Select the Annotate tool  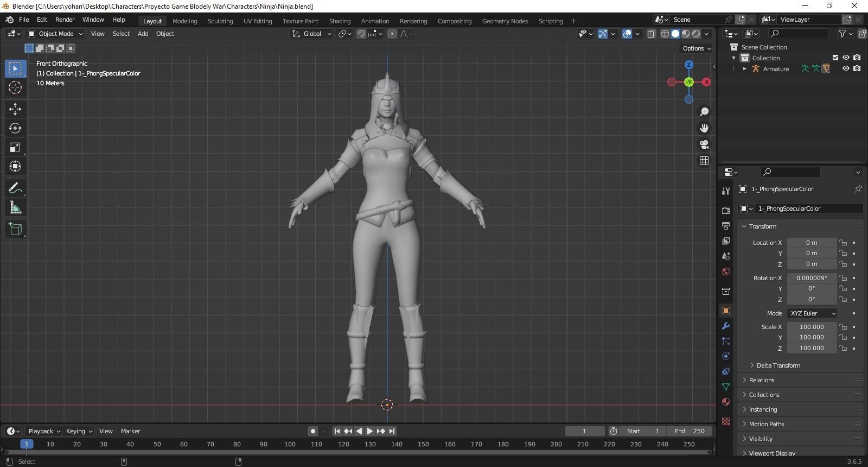point(15,188)
